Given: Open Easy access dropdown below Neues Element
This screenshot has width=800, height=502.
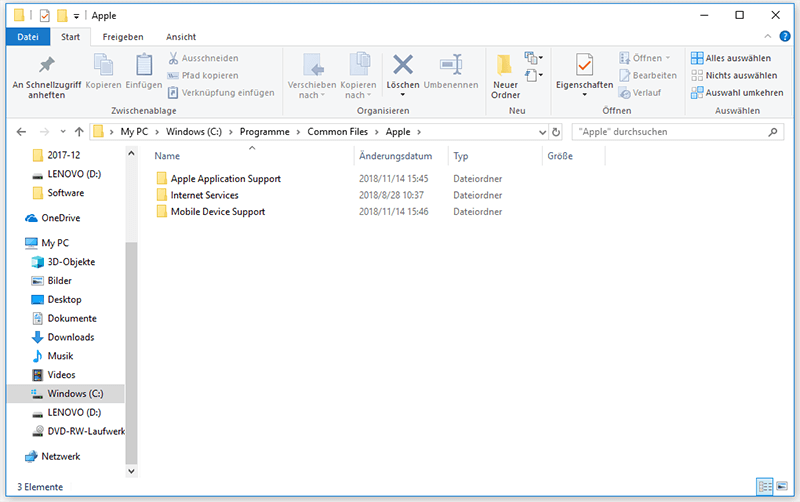Looking at the screenshot, I should 533,75.
